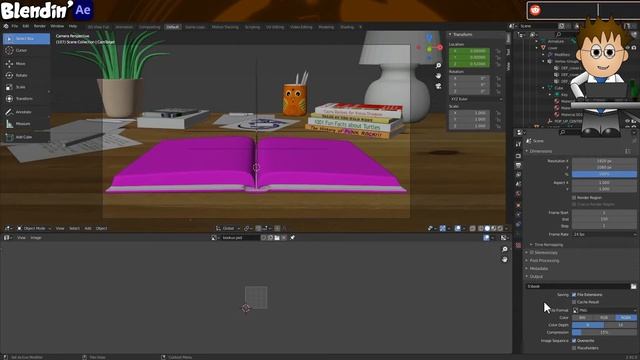640x360 pixels.
Task: Toggle the Overwrite checkbox
Action: click(574, 341)
